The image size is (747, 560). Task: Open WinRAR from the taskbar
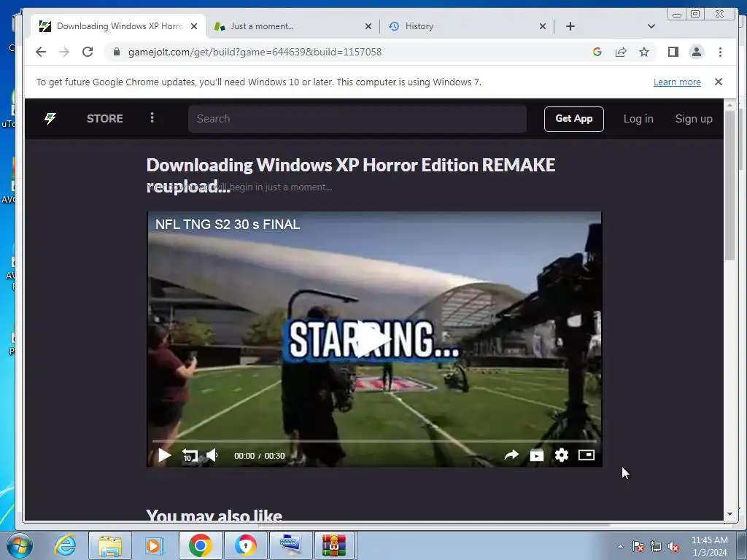(x=333, y=545)
